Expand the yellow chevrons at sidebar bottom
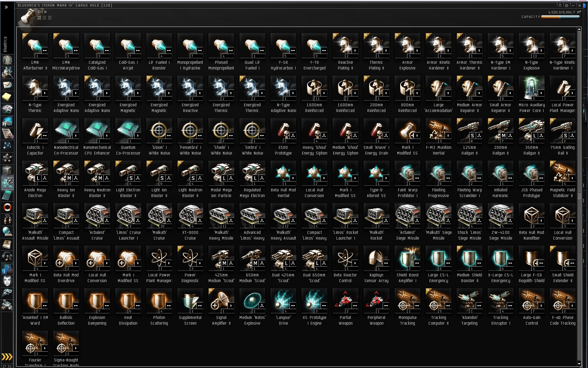 [7, 357]
